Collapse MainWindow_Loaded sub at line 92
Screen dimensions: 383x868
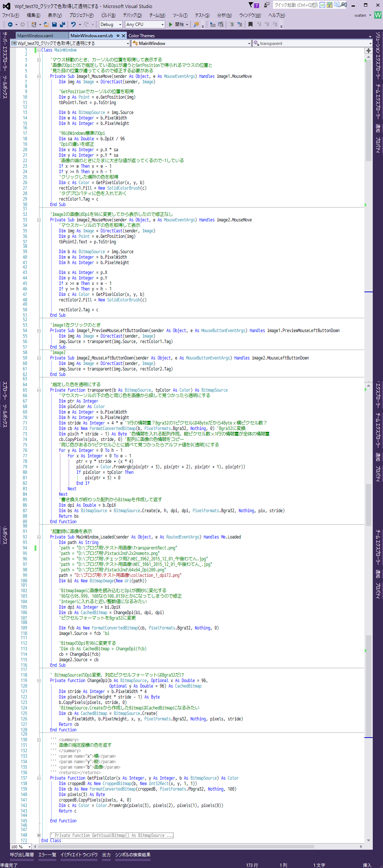click(x=39, y=537)
